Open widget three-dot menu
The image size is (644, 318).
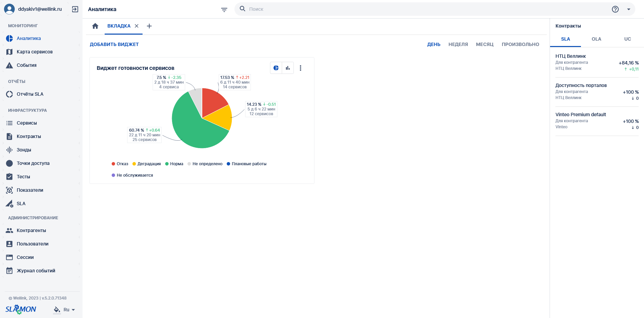pos(301,68)
